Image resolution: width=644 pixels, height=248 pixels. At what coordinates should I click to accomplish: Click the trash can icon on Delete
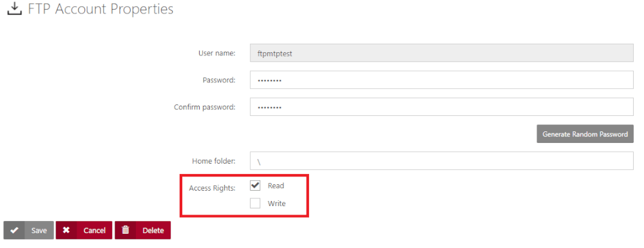tap(126, 230)
